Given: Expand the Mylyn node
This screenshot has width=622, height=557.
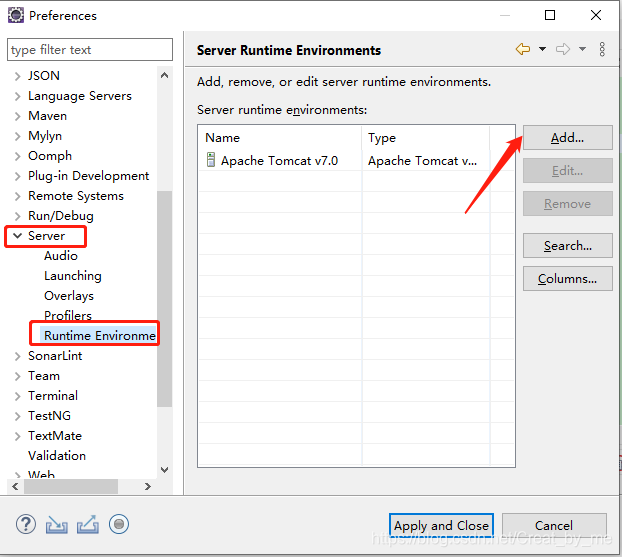Looking at the screenshot, I should tap(17, 136).
